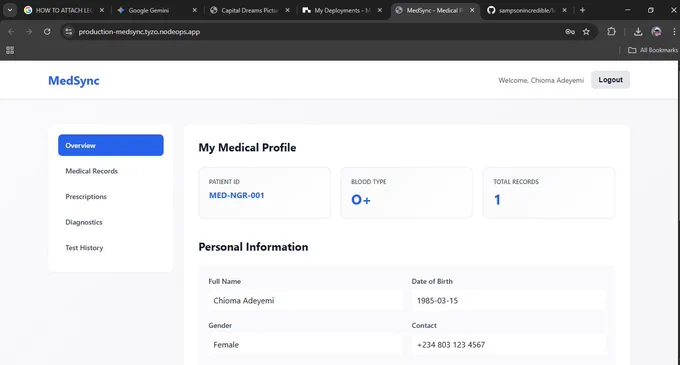Close the Google Gemini tab
This screenshot has width=680, height=365.
[194, 10]
